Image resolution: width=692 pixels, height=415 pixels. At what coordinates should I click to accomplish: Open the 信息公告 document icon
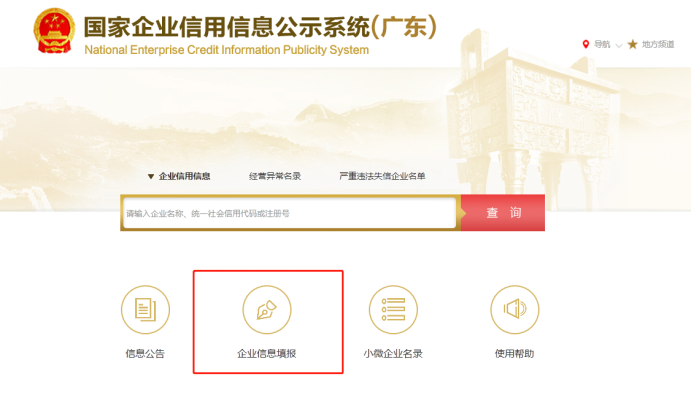(x=145, y=309)
